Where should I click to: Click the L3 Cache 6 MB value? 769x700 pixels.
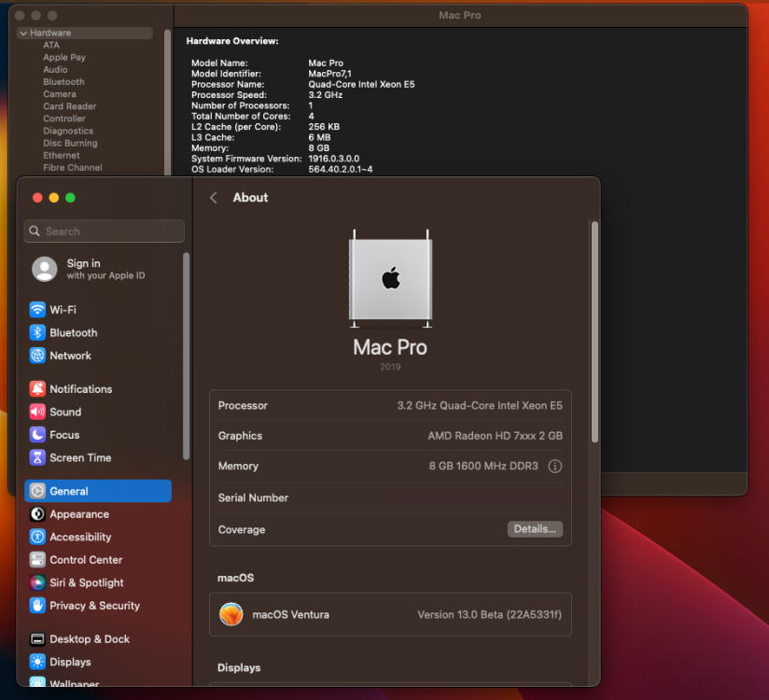tap(319, 137)
